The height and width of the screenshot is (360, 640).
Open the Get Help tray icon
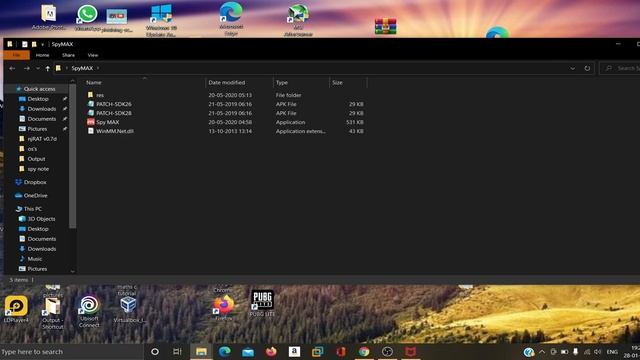(x=529, y=351)
